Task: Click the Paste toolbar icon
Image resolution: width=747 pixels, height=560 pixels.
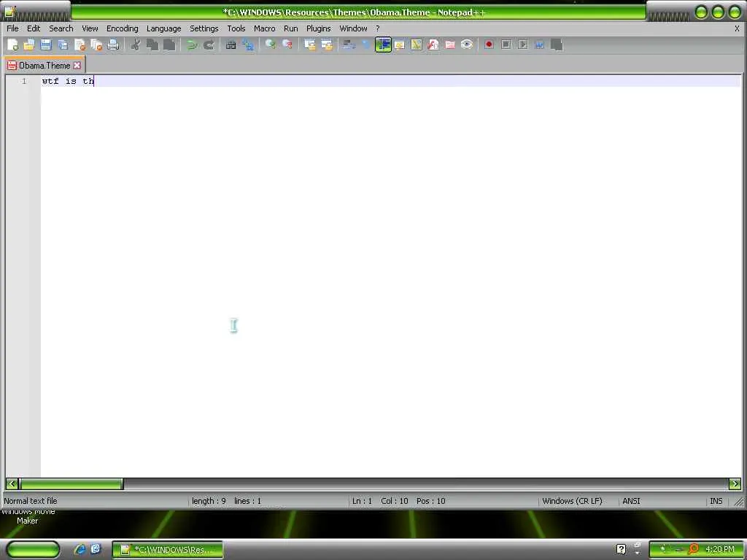Action: click(169, 44)
